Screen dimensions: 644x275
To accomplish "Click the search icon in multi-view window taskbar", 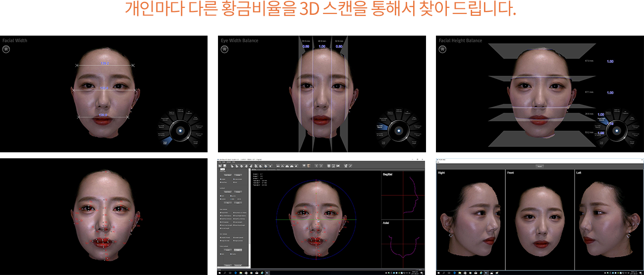I will click(x=443, y=273).
